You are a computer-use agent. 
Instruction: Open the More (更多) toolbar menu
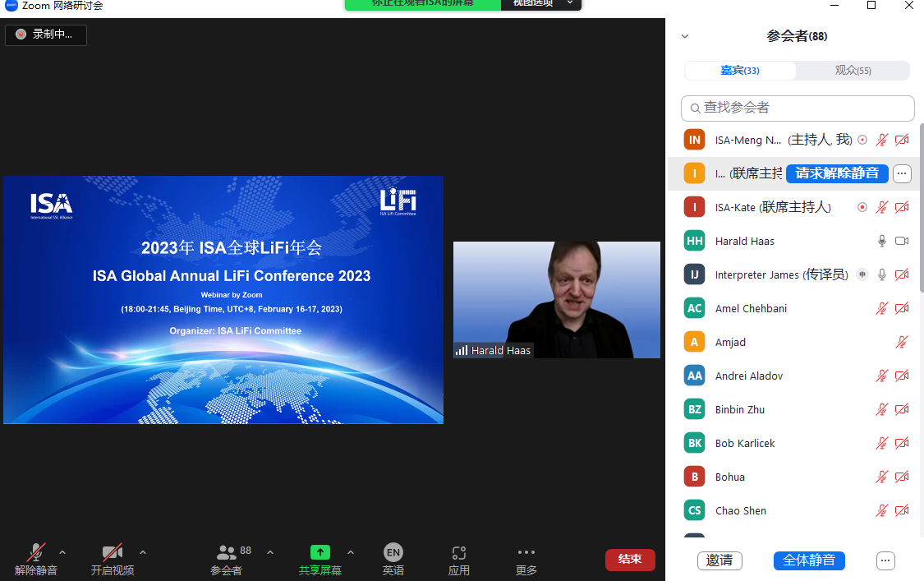pyautogui.click(x=526, y=553)
